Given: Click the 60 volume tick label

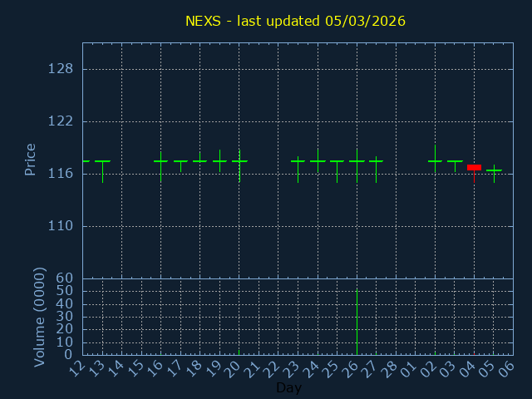Looking at the screenshot, I should tap(64, 278).
